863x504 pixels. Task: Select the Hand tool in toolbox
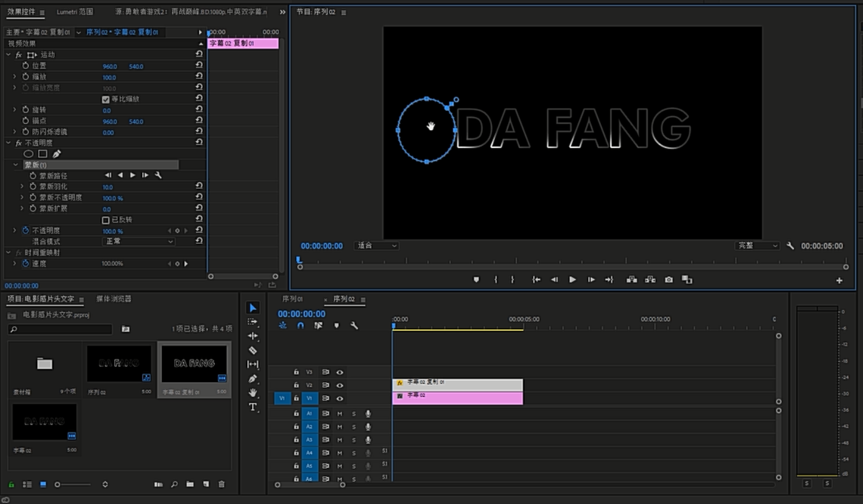coord(252,393)
